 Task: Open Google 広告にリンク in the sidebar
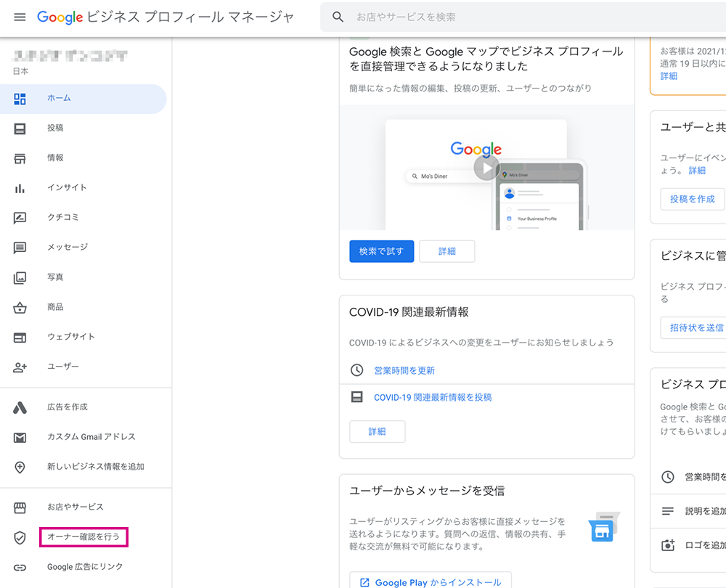click(x=83, y=567)
